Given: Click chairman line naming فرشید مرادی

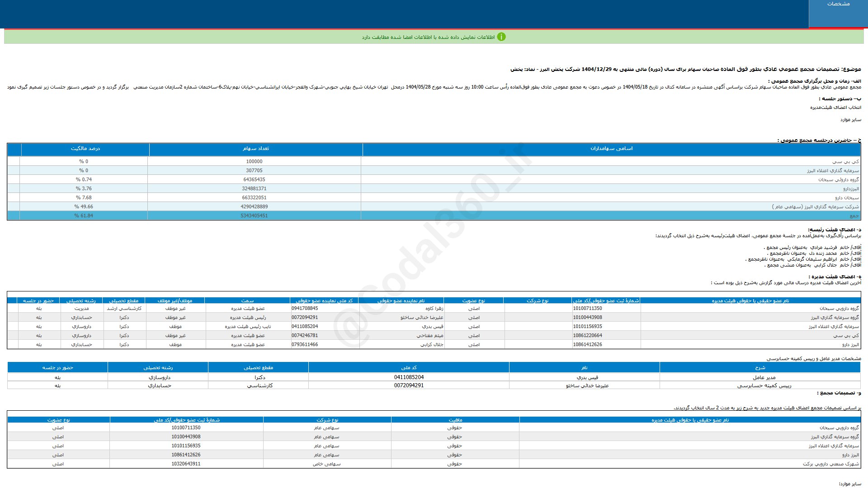Looking at the screenshot, I should (x=812, y=248).
